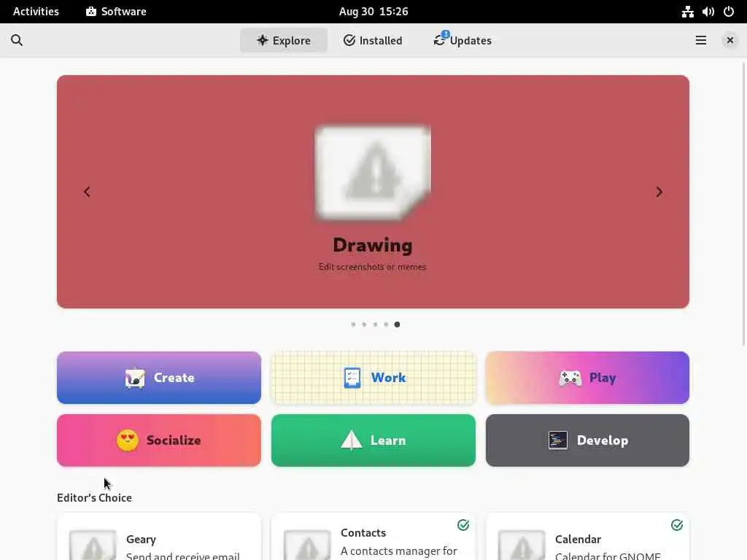Click the Develop terminal icon
The image size is (747, 560).
click(x=558, y=440)
